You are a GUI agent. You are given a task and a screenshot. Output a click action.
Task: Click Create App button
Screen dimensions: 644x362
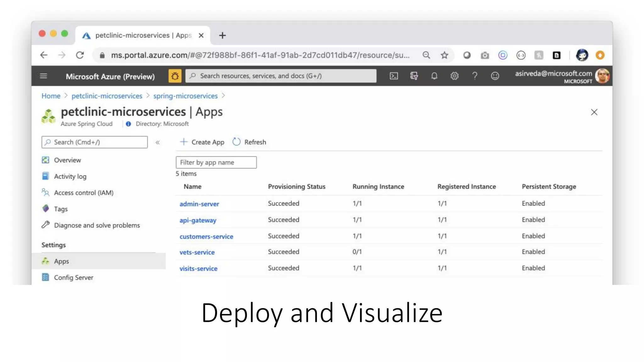pyautogui.click(x=202, y=142)
